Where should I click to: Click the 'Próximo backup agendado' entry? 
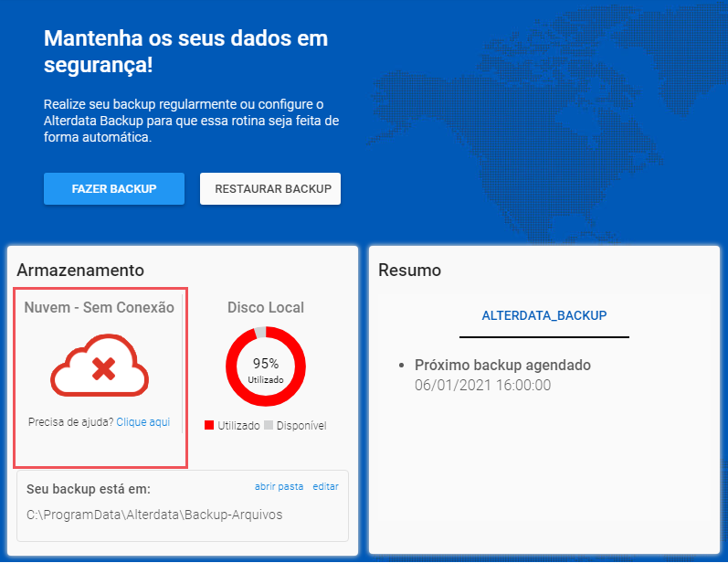pyautogui.click(x=502, y=365)
